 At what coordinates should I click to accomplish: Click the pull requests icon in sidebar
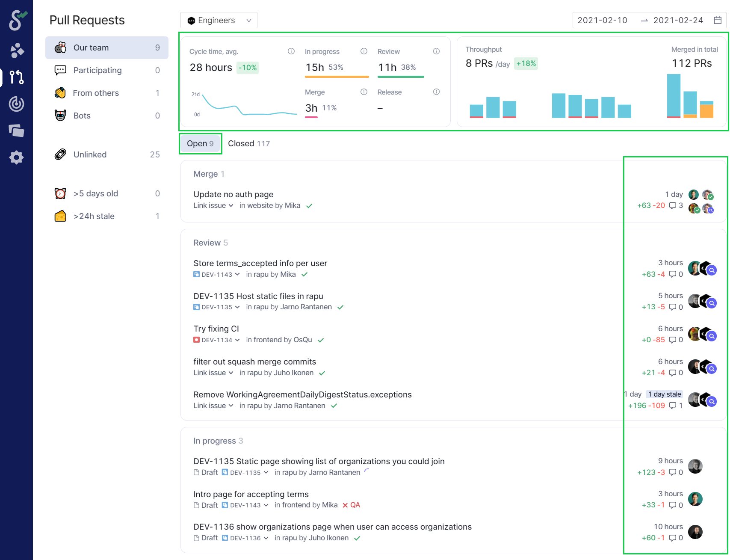(16, 77)
